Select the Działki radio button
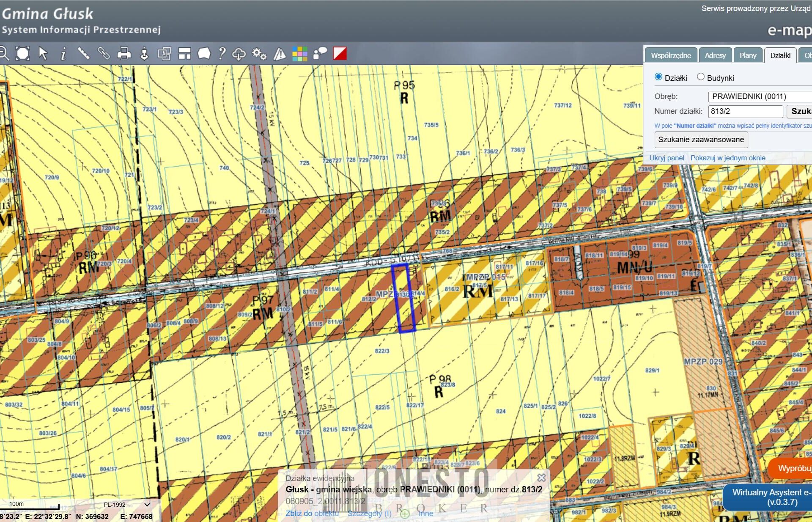 [658, 77]
